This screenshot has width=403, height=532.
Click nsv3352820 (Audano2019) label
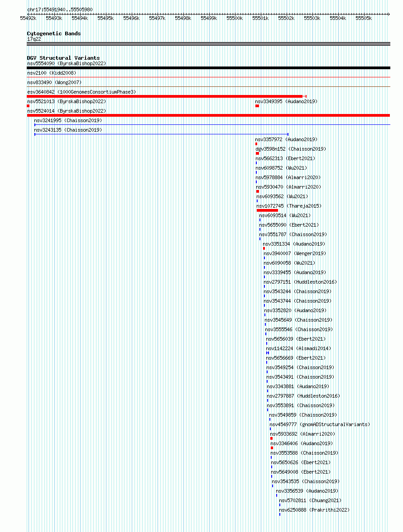pyautogui.click(x=295, y=310)
